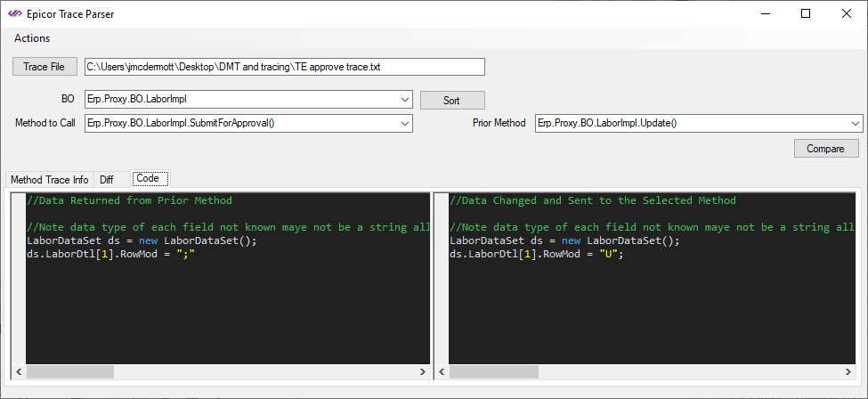Click "//Note data type" comment in right pane

pyautogui.click(x=652, y=227)
